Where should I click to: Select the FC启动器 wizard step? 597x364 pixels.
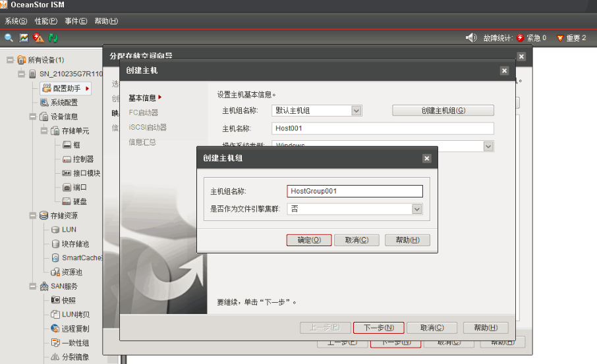point(144,113)
